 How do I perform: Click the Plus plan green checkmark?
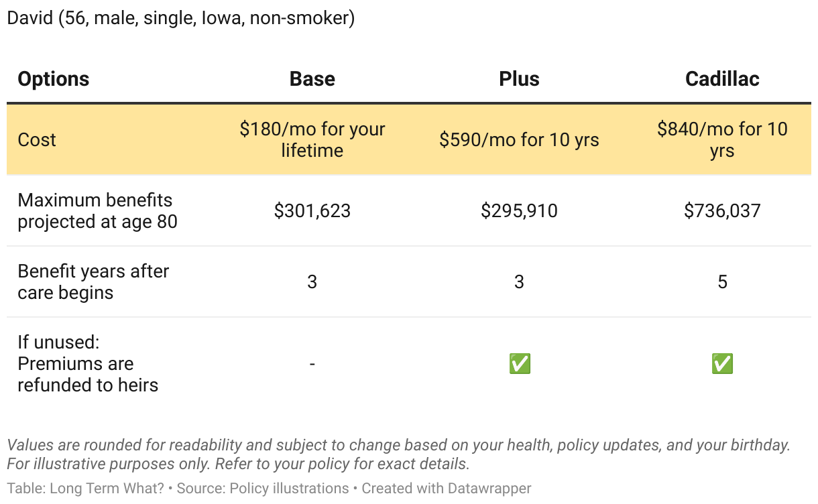[x=520, y=364]
